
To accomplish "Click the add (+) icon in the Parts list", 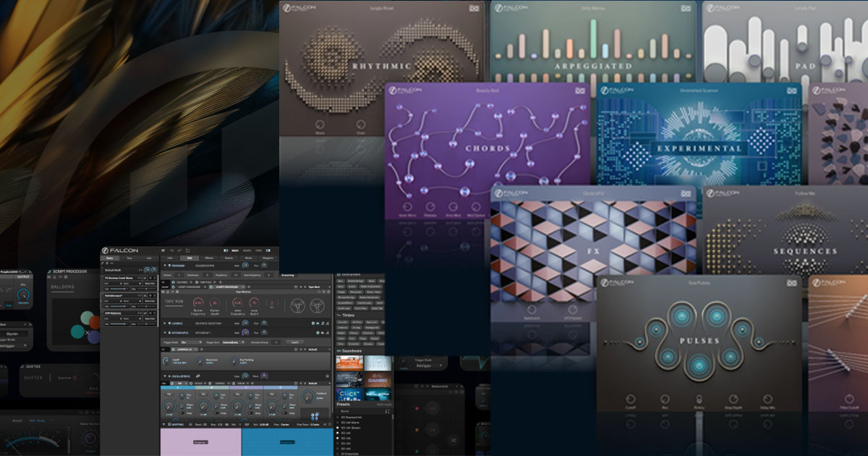I will 107,263.
